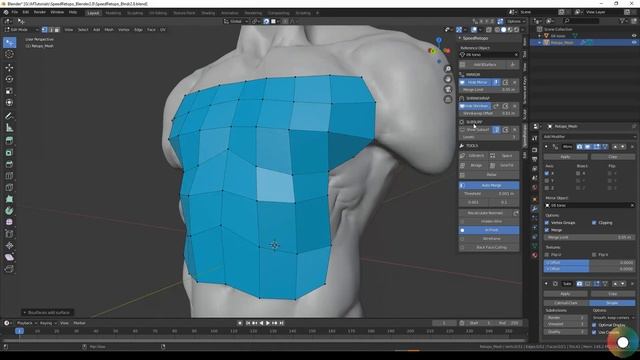This screenshot has width=640, height=360.
Task: Open the Modifier properties wrench tab
Action: click(534, 209)
